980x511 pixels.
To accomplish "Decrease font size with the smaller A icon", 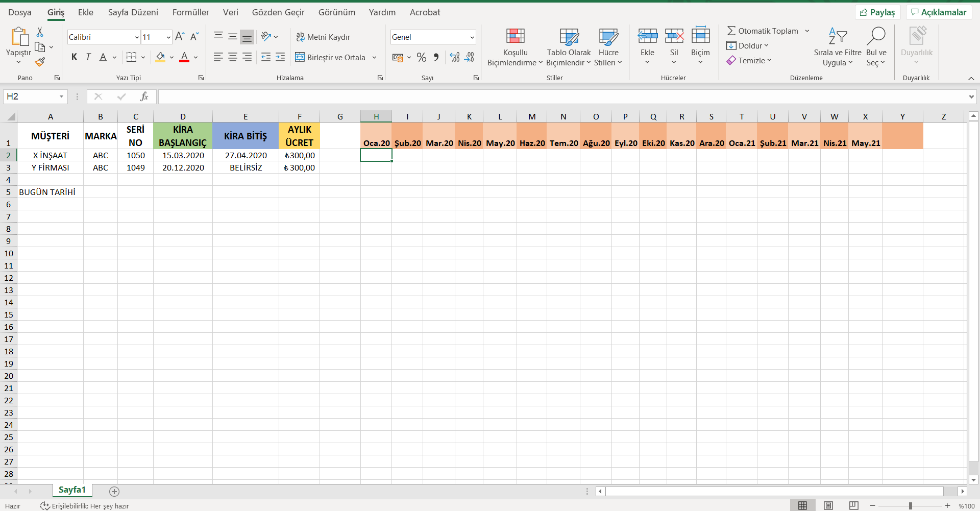I will [x=194, y=37].
